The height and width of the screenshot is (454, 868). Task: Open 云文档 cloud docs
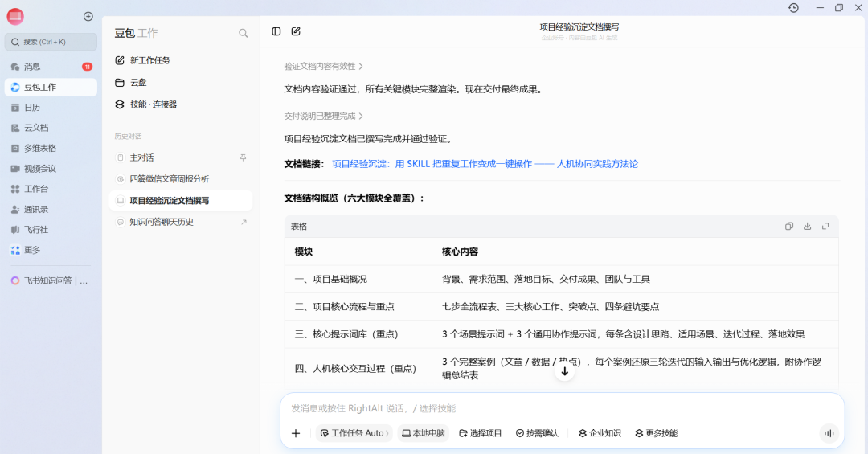pos(51,128)
